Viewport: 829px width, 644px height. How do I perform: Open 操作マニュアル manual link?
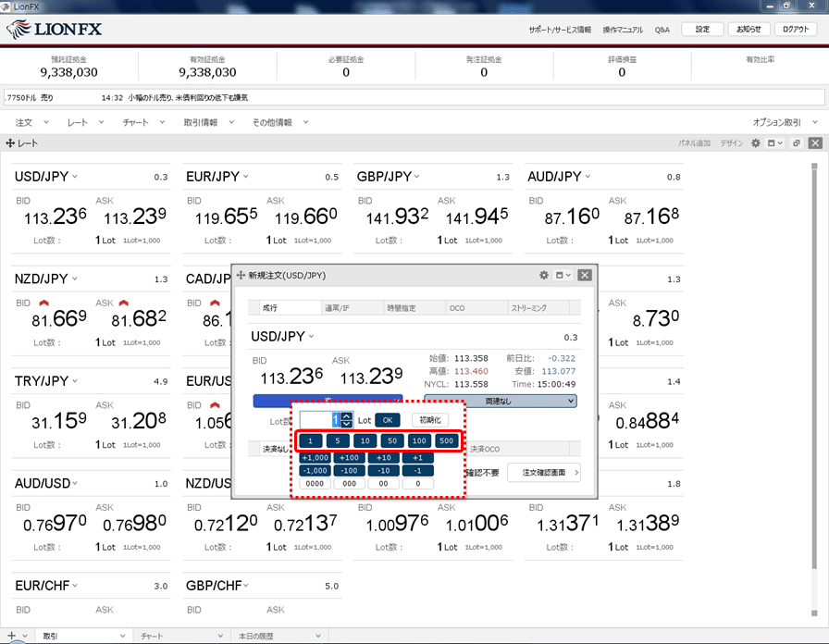(623, 30)
